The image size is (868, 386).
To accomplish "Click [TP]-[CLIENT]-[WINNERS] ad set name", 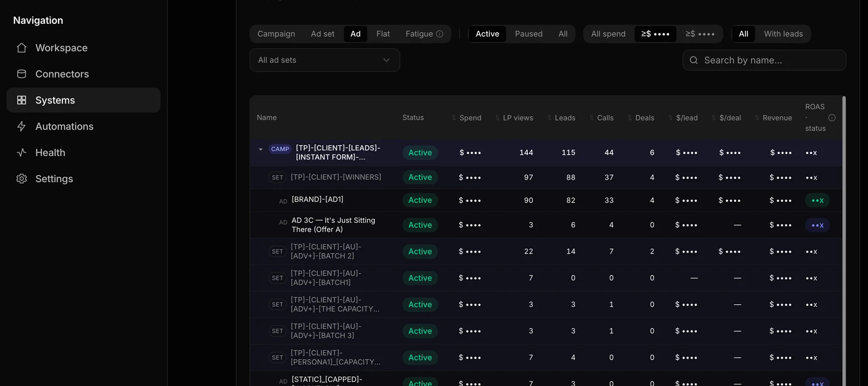I will click(x=336, y=177).
